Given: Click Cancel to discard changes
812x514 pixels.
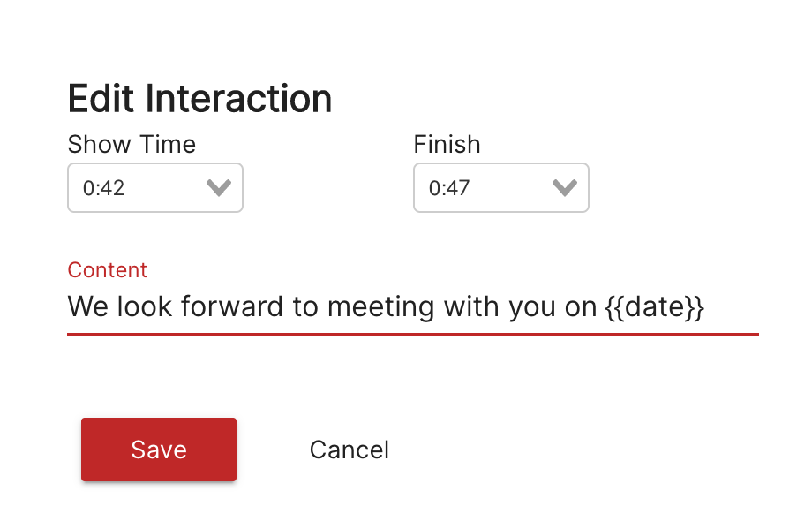Looking at the screenshot, I should tap(349, 450).
